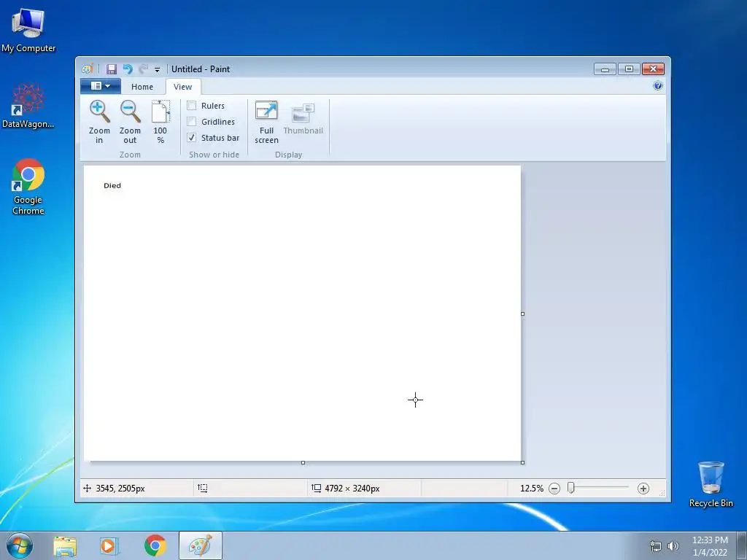
Task: Click the volume speaker tray icon
Action: pyautogui.click(x=673, y=546)
